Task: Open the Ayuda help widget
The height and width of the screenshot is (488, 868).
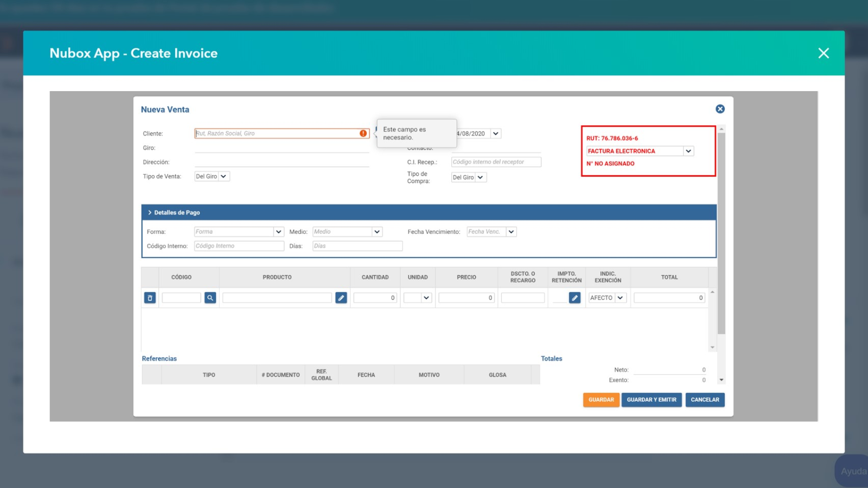Action: point(851,471)
